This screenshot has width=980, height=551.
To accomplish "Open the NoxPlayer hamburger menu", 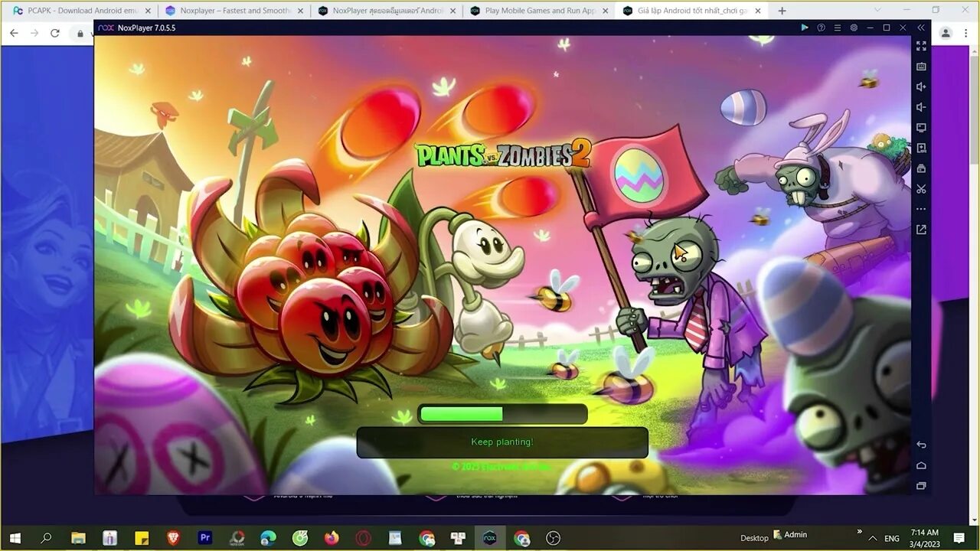I will point(838,28).
